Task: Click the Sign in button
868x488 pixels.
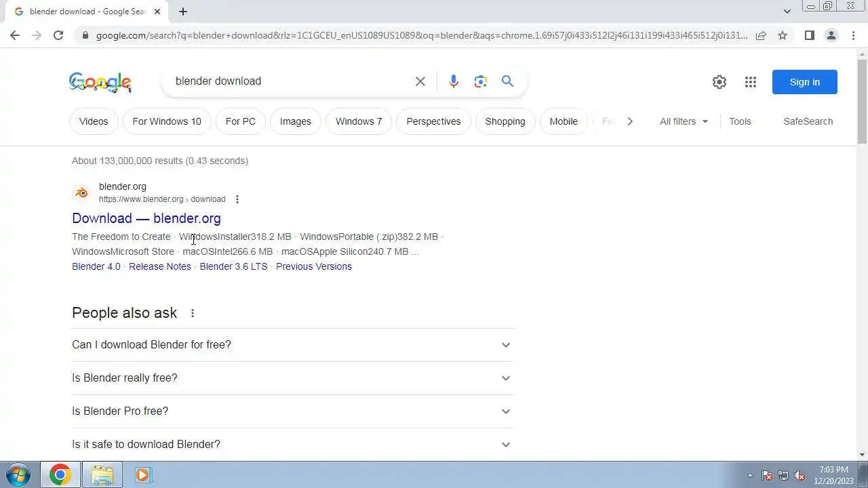Action: pyautogui.click(x=805, y=82)
